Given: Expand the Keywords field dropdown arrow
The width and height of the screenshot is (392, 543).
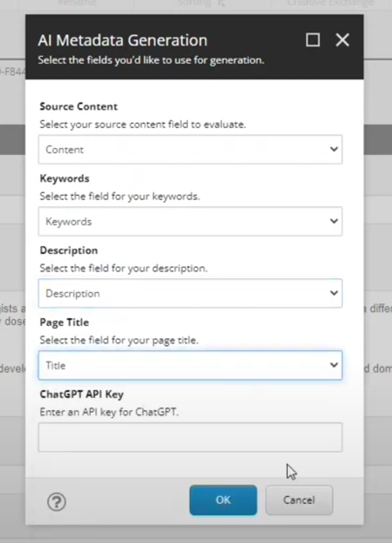Looking at the screenshot, I should point(334,221).
